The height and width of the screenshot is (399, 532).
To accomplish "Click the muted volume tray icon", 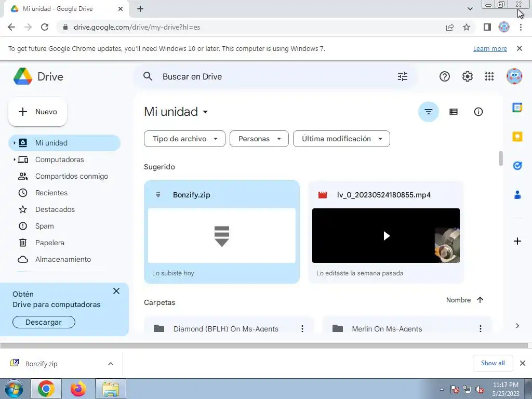I will pyautogui.click(x=480, y=389).
